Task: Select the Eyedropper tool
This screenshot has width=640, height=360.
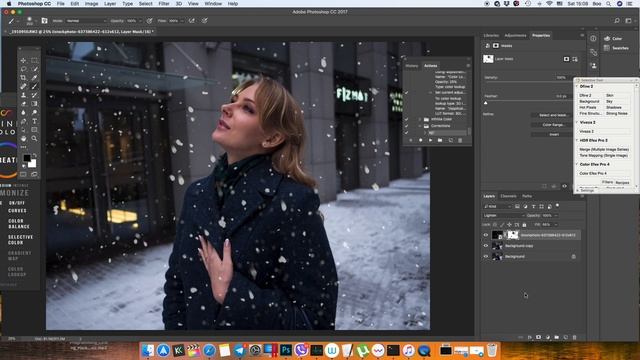Action: pos(34,78)
